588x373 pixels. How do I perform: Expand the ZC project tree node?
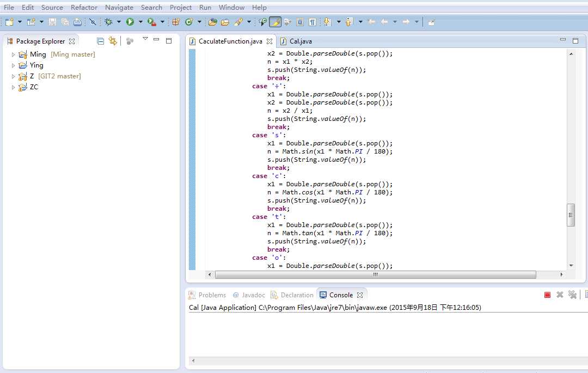(x=13, y=87)
